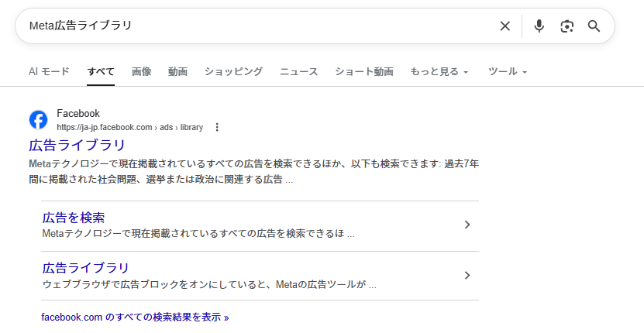Click the chevron arrow beside 広告ライブラリ sitelink
The height and width of the screenshot is (333, 644).
coord(467,275)
